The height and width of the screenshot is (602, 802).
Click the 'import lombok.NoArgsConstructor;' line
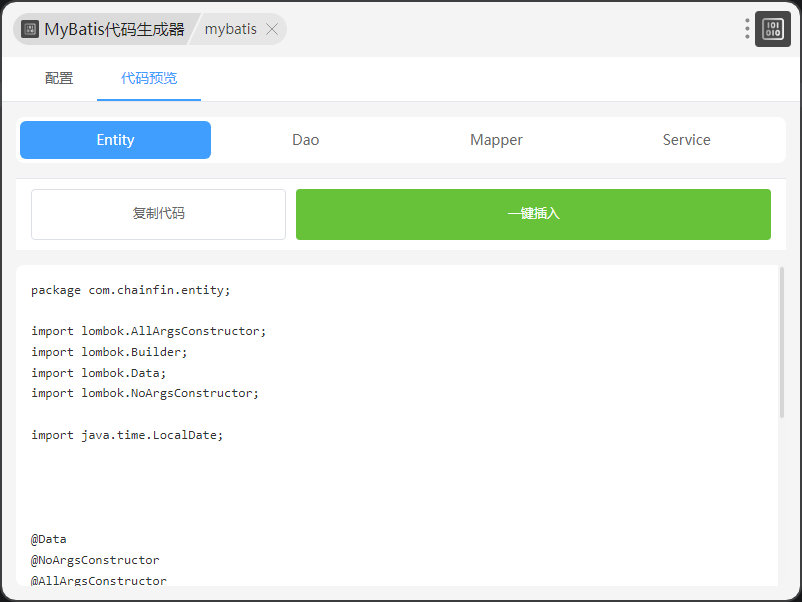coord(145,393)
